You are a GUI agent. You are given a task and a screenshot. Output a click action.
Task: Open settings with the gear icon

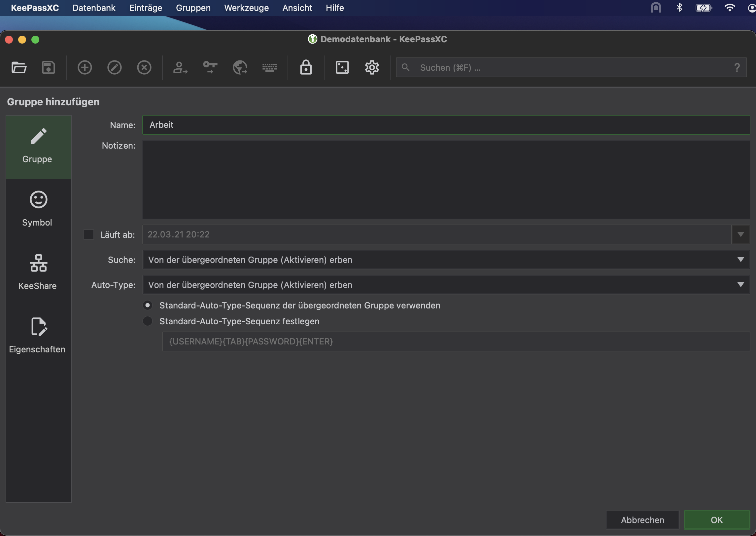372,67
